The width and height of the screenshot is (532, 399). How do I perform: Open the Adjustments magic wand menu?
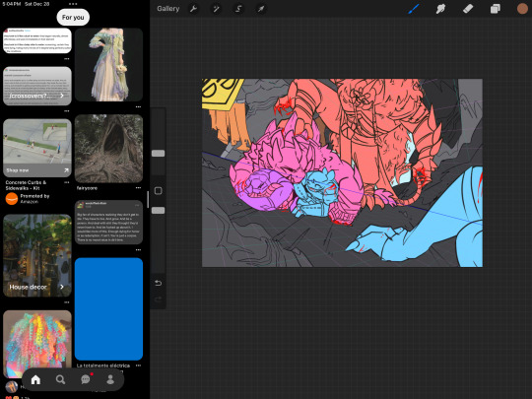216,9
